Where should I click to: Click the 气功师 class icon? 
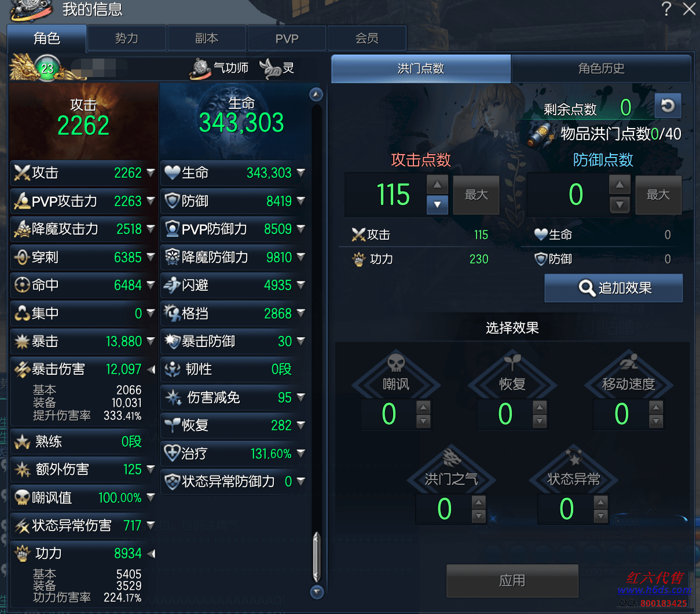(200, 68)
